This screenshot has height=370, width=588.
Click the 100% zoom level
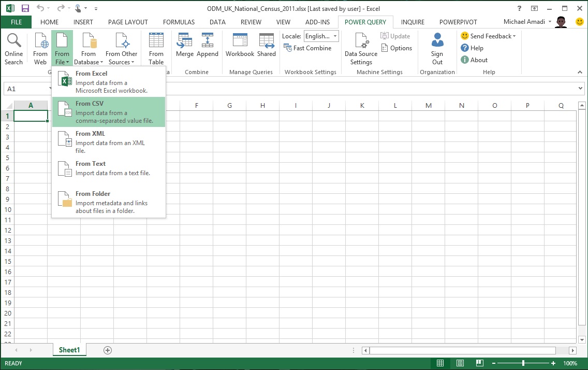570,363
